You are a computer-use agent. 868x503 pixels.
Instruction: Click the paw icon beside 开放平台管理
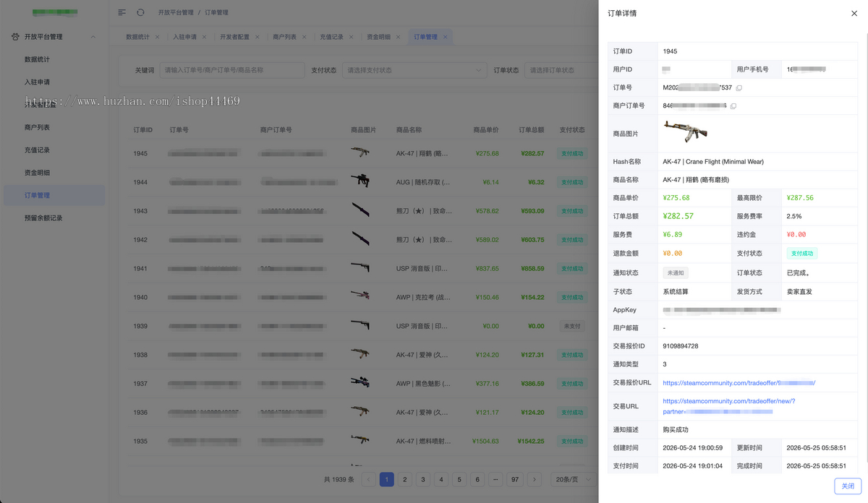[x=16, y=37]
